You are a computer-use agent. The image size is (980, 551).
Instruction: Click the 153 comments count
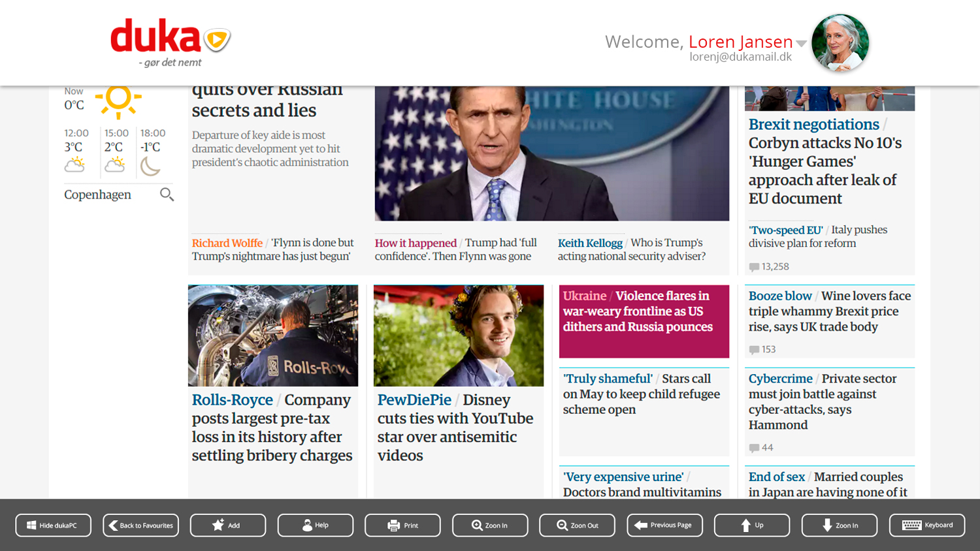coord(762,349)
